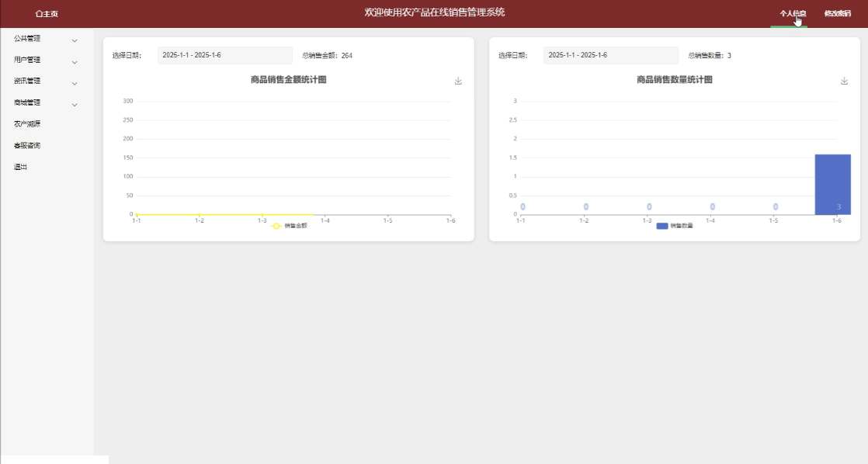
Task: Click the 欢迎使用农产品在线销售管理系统 header title
Action: coord(435,12)
